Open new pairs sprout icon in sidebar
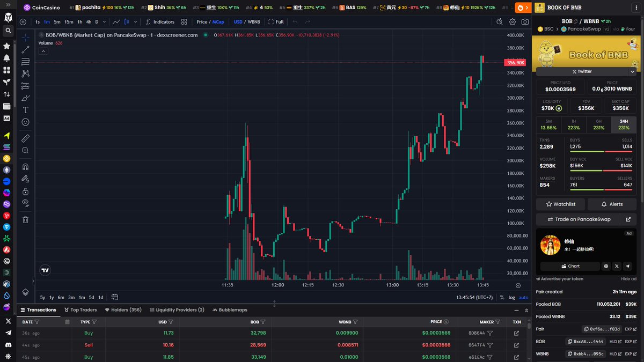This screenshot has width=644, height=362. 7,82
